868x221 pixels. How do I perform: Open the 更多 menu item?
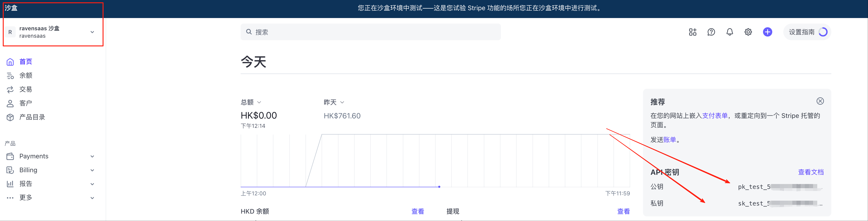pos(26,198)
